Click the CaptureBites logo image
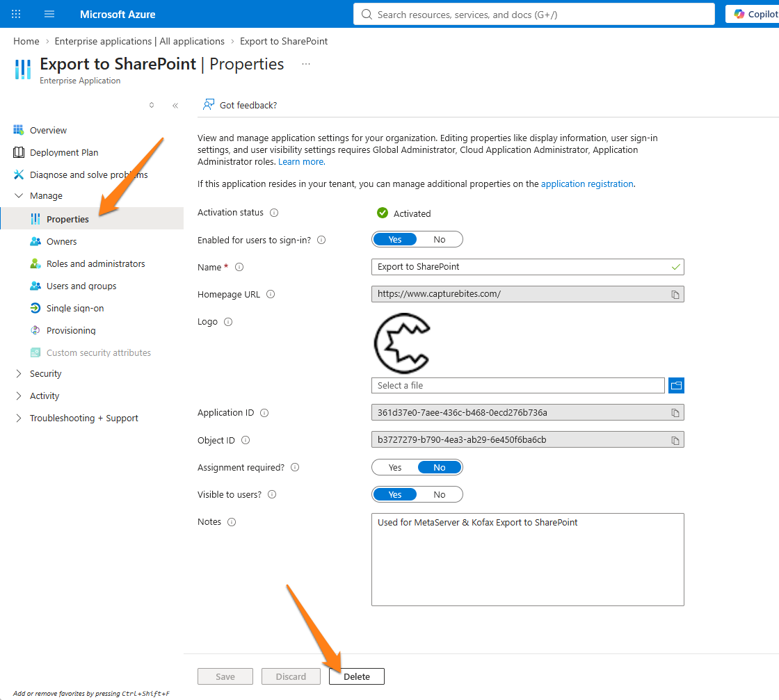The width and height of the screenshot is (779, 700). [x=402, y=343]
